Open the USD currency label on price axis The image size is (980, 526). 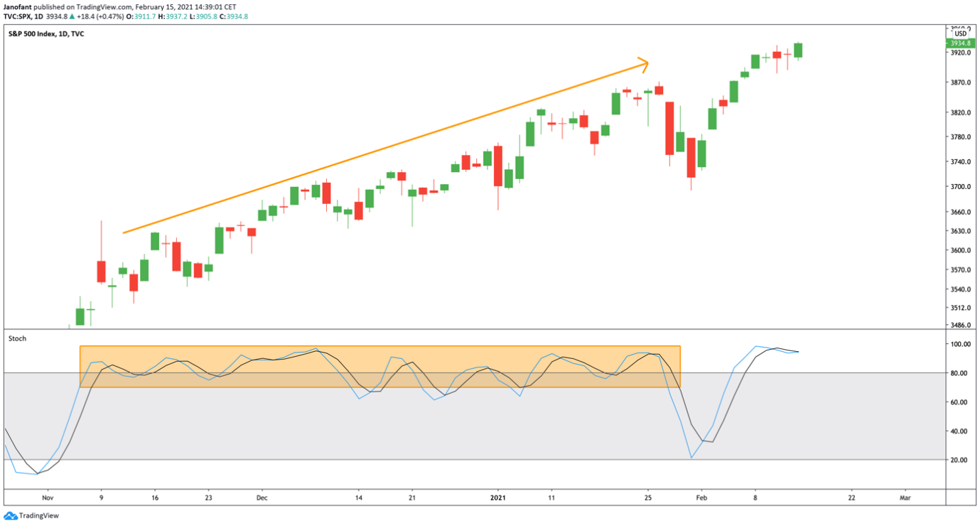coord(960,33)
